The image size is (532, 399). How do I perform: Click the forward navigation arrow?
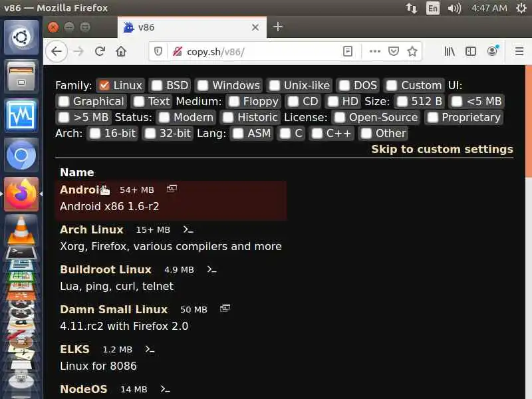(x=78, y=52)
